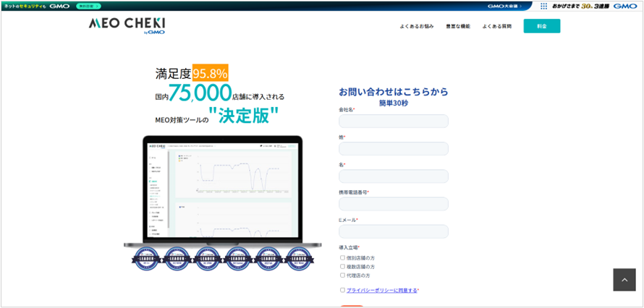Open the おかげさまで30th anniversary banner
This screenshot has width=644, height=308.
[581, 7]
